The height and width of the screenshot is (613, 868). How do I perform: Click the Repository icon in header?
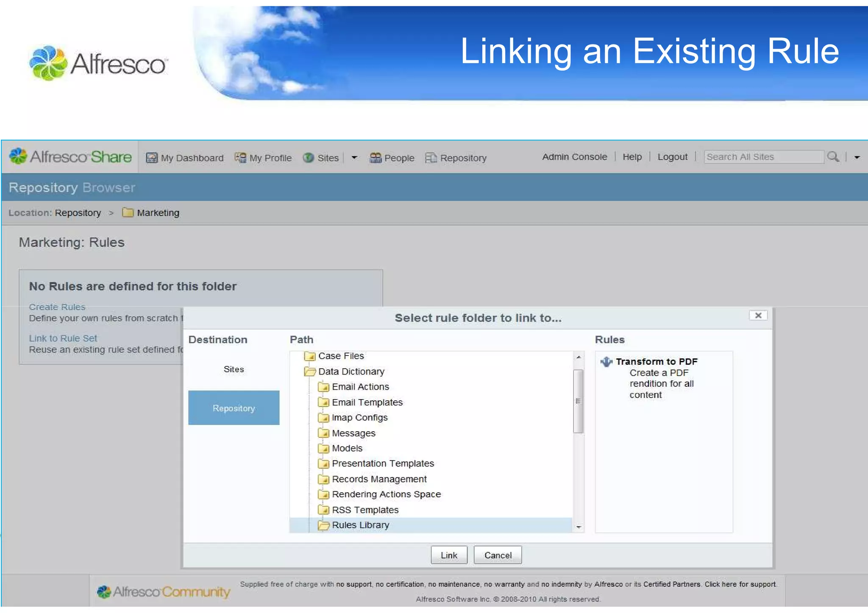click(431, 158)
